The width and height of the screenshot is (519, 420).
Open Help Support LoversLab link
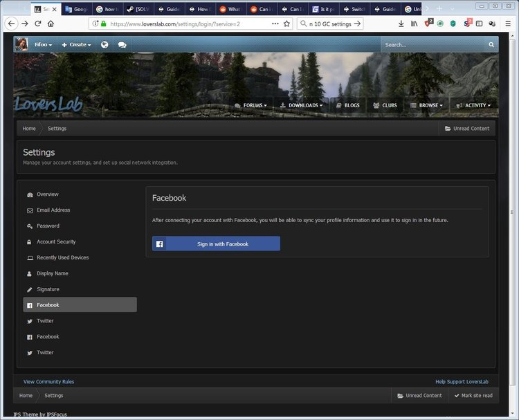(462, 382)
